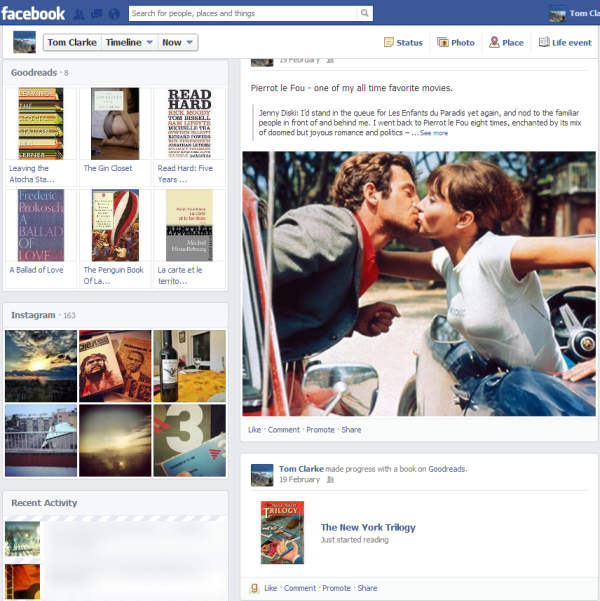600x601 pixels.
Task: Click the Facebook logo
Action: click(x=33, y=14)
